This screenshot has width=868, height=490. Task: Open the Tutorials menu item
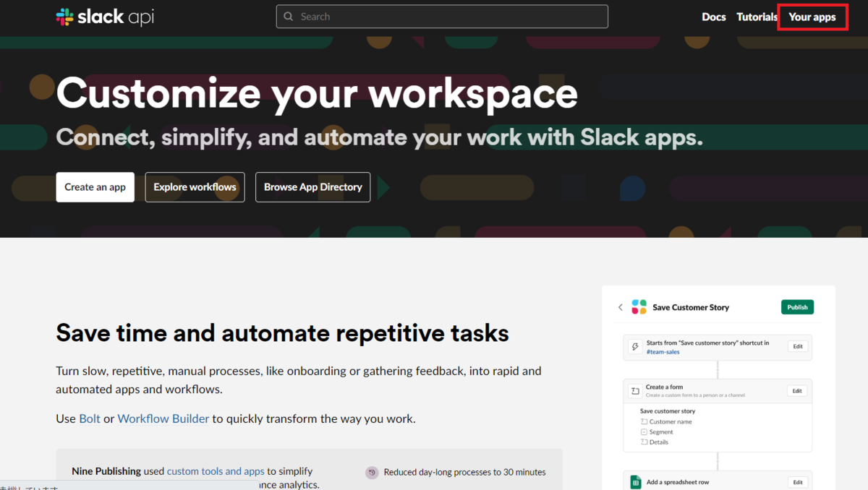point(757,17)
